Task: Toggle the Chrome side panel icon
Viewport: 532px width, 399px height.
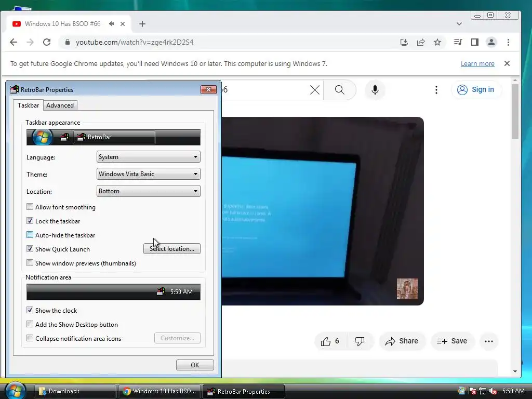Action: click(475, 42)
